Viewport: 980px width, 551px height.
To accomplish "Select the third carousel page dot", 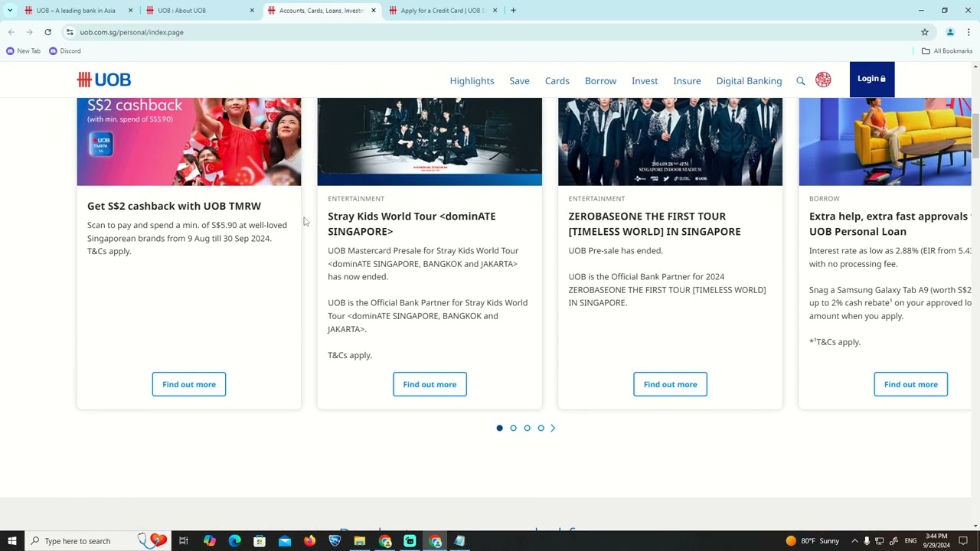I will (x=528, y=429).
